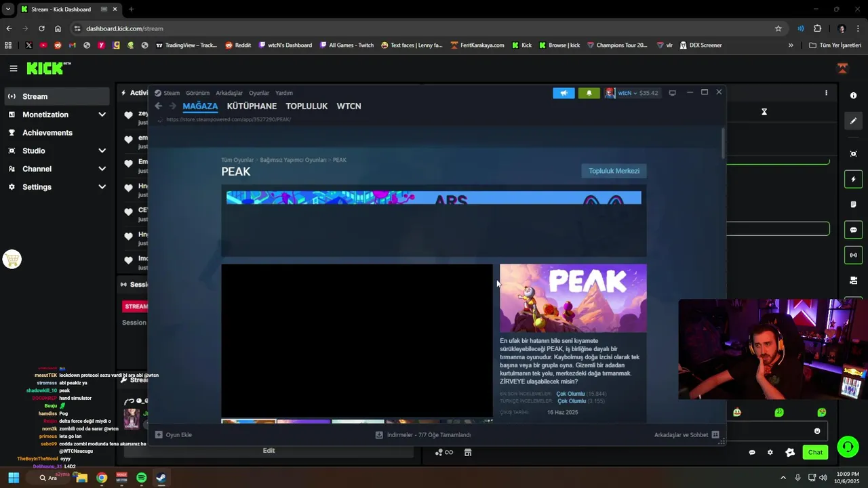The height and width of the screenshot is (488, 868).
Task: Click the green Chat send button
Action: [x=815, y=452]
